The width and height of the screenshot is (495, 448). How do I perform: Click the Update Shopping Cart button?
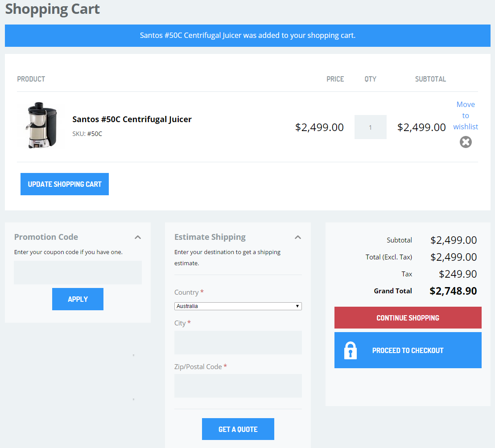pyautogui.click(x=65, y=184)
